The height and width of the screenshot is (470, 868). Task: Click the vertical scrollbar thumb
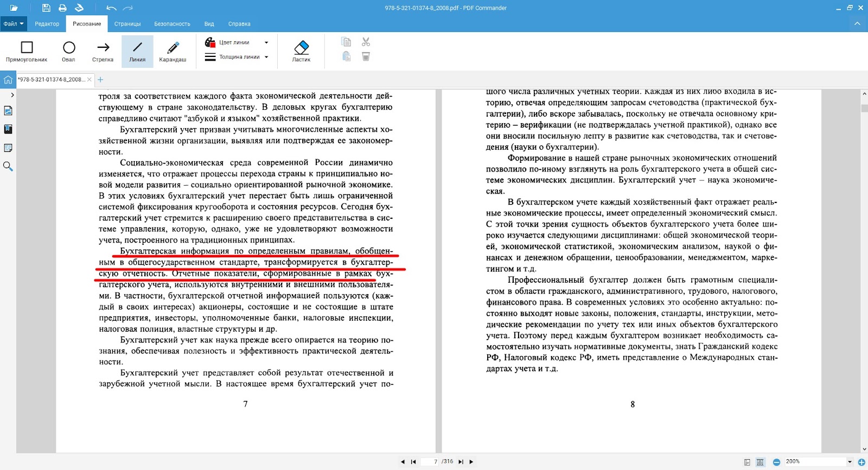(864, 108)
